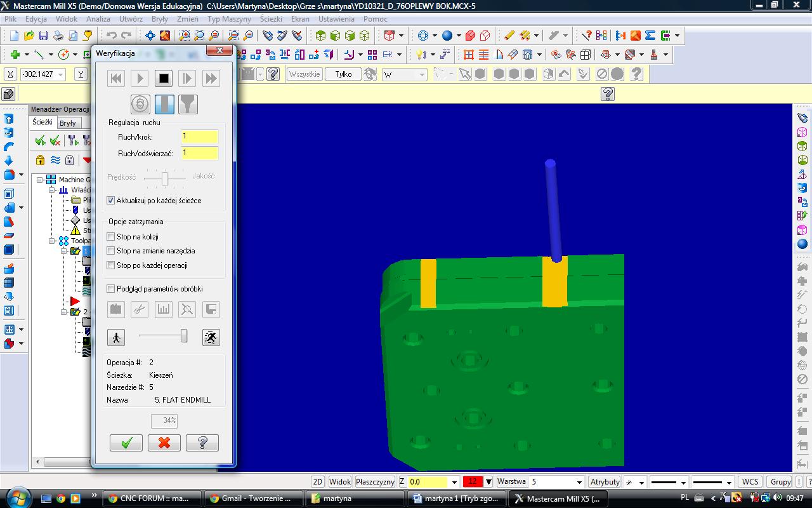This screenshot has width=812, height=508.
Task: Click the blue globe view icon
Action: click(423, 36)
